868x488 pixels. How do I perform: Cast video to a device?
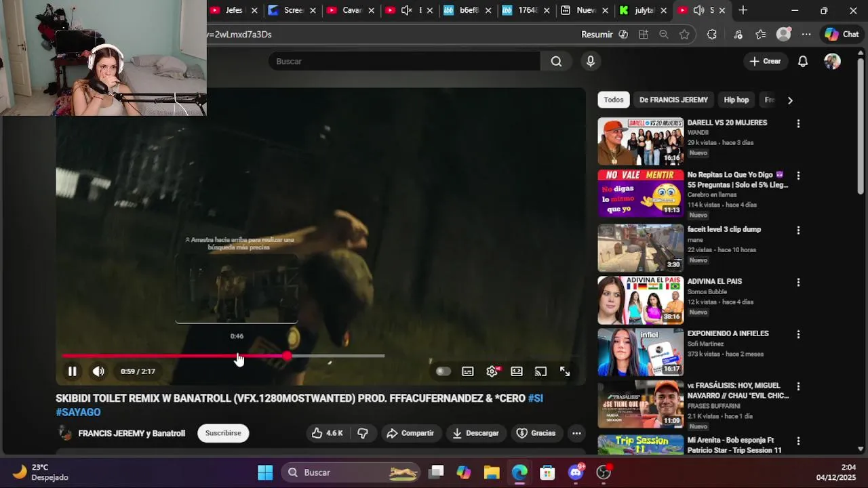(x=540, y=371)
